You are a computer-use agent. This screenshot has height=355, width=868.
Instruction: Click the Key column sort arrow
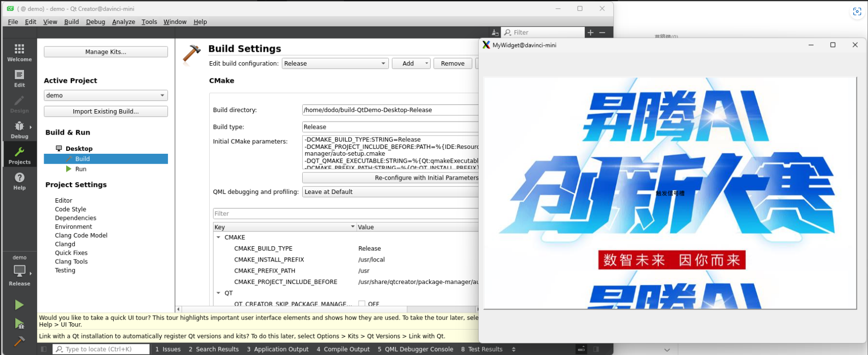click(353, 227)
